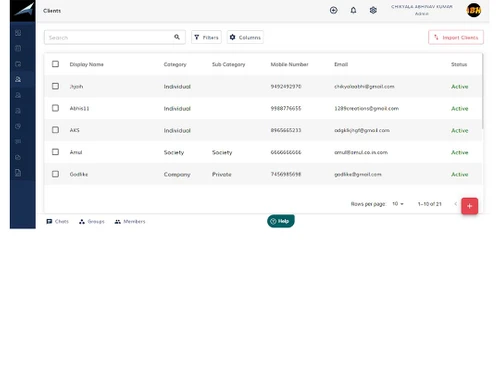Click Active status in Amul row

460,152
